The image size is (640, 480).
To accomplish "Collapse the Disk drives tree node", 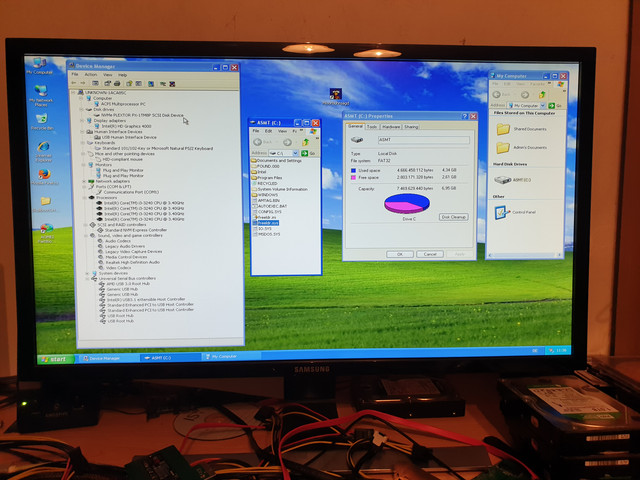I will (81, 109).
